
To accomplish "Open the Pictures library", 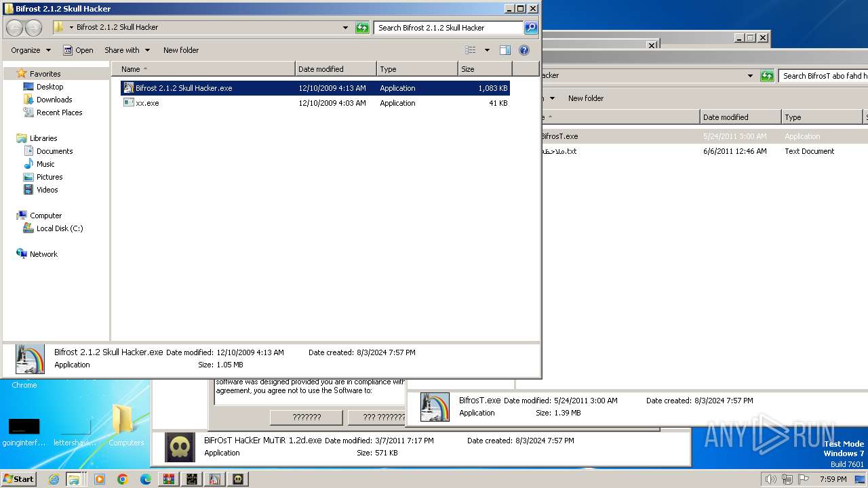I will pos(50,177).
